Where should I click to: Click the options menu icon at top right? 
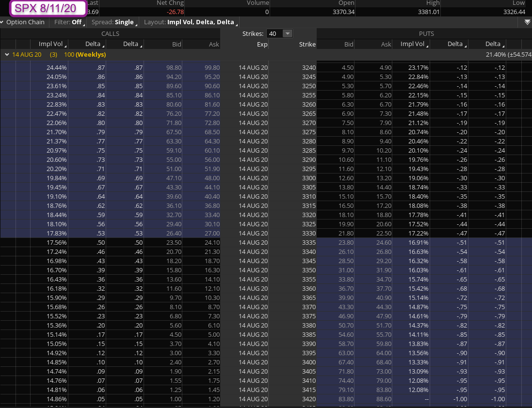pos(527,22)
